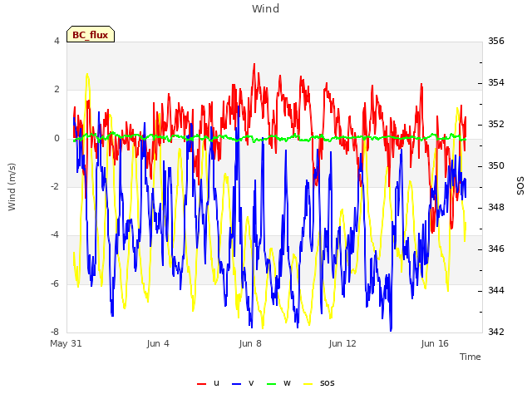The width and height of the screenshot is (532, 399).
Task: Click the '350' right axis value
Action: [496, 165]
